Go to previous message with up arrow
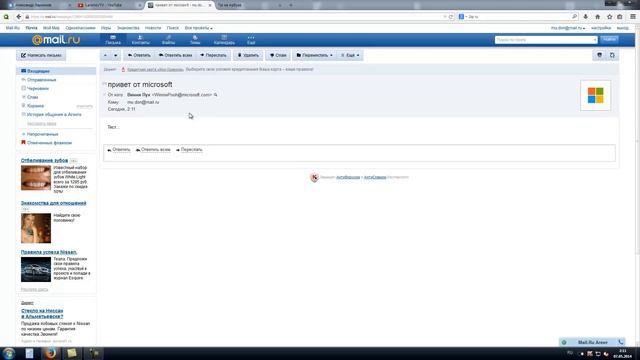The image size is (640, 360). (105, 55)
